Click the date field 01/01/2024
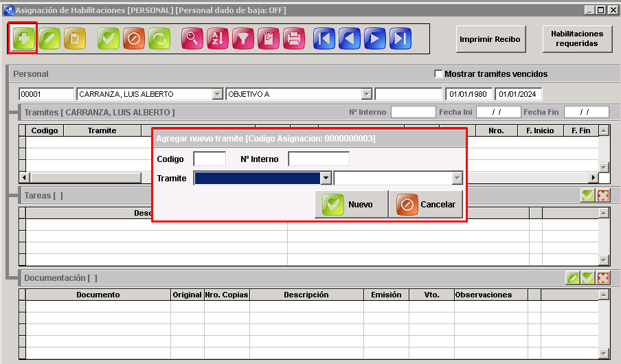Screen dimensions: 621x364 [519, 94]
